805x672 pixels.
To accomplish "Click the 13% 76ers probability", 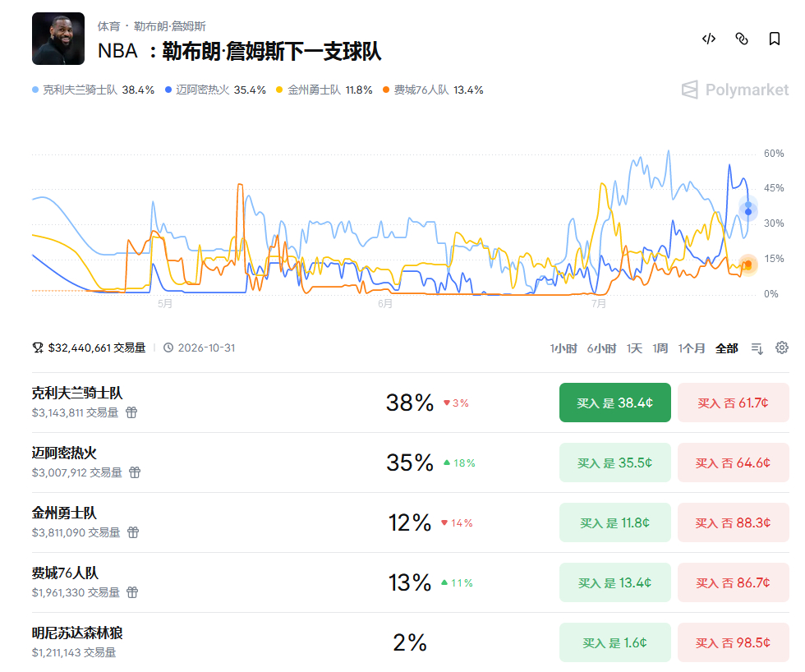I will pyautogui.click(x=410, y=582).
